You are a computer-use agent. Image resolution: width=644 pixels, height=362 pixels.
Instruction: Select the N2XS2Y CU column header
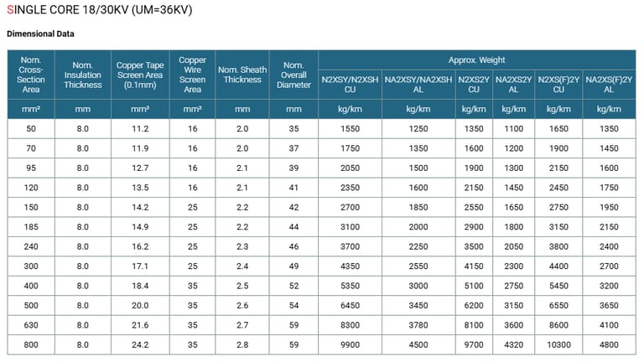point(474,84)
